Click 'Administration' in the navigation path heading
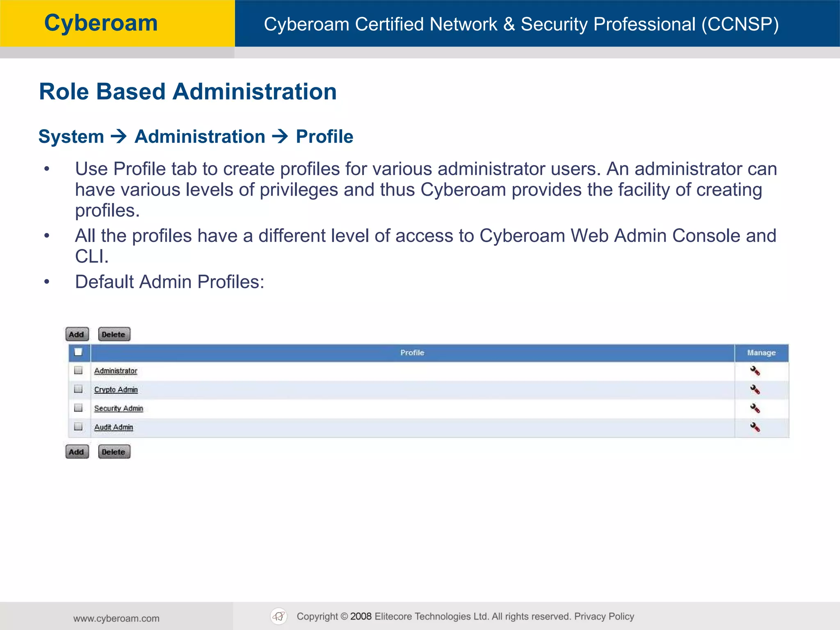The width and height of the screenshot is (840, 630). tap(200, 137)
